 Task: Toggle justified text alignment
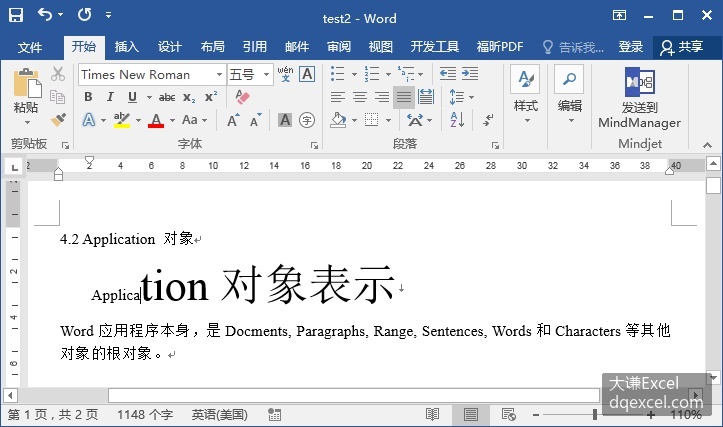(x=403, y=97)
